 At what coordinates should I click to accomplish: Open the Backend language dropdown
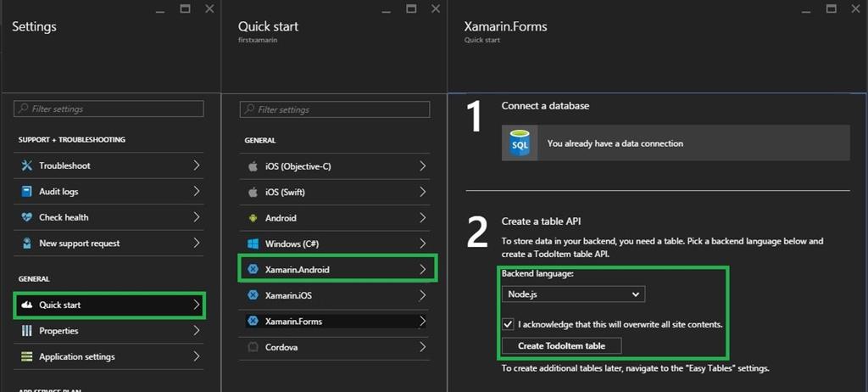coord(573,294)
